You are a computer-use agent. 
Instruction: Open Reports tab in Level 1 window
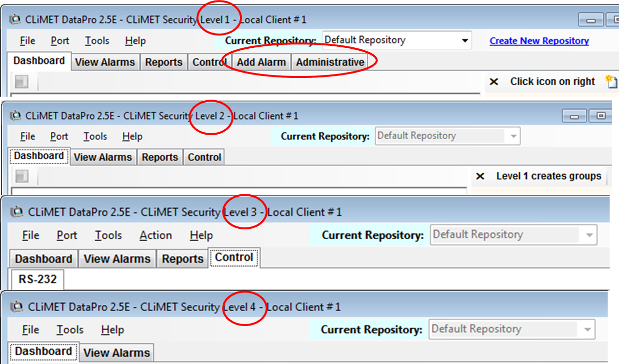click(164, 63)
